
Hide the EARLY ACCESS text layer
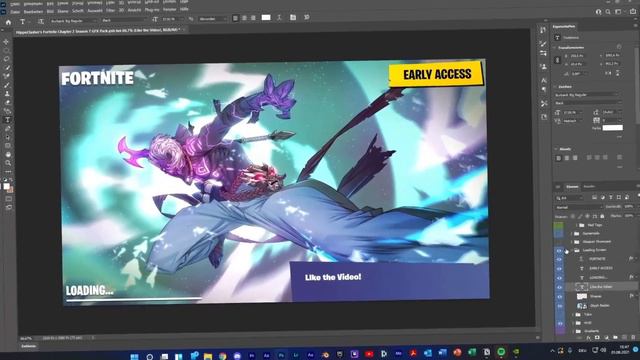559,269
